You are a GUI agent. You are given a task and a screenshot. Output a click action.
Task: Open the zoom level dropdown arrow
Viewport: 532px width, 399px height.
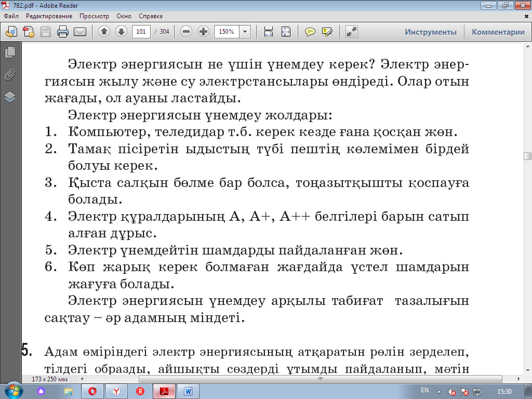click(245, 32)
